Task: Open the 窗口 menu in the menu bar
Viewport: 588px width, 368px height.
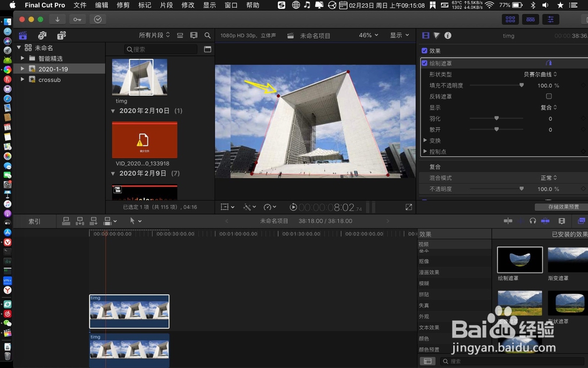Action: tap(230, 5)
